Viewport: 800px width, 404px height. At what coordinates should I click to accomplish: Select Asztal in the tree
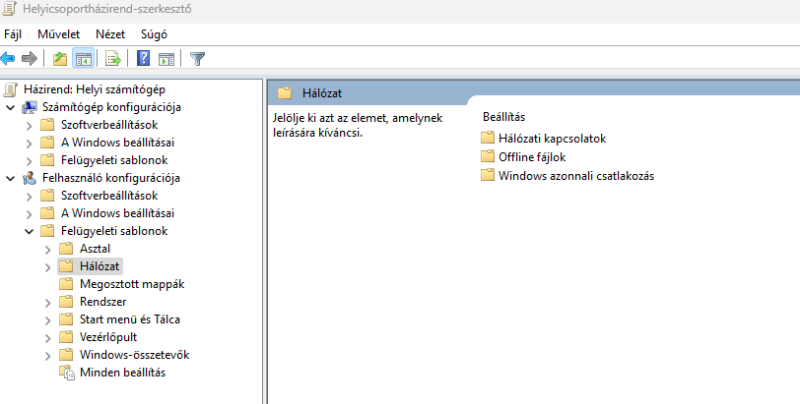pyautogui.click(x=95, y=248)
